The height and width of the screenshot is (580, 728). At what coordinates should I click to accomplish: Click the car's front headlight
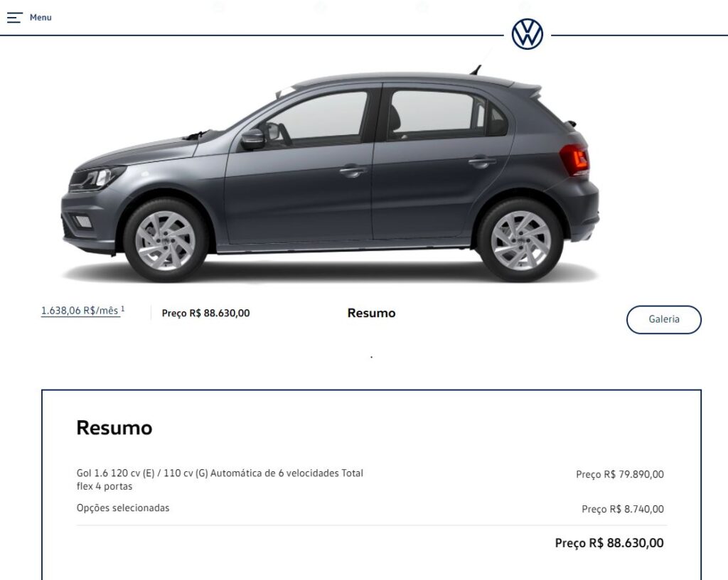[97, 178]
